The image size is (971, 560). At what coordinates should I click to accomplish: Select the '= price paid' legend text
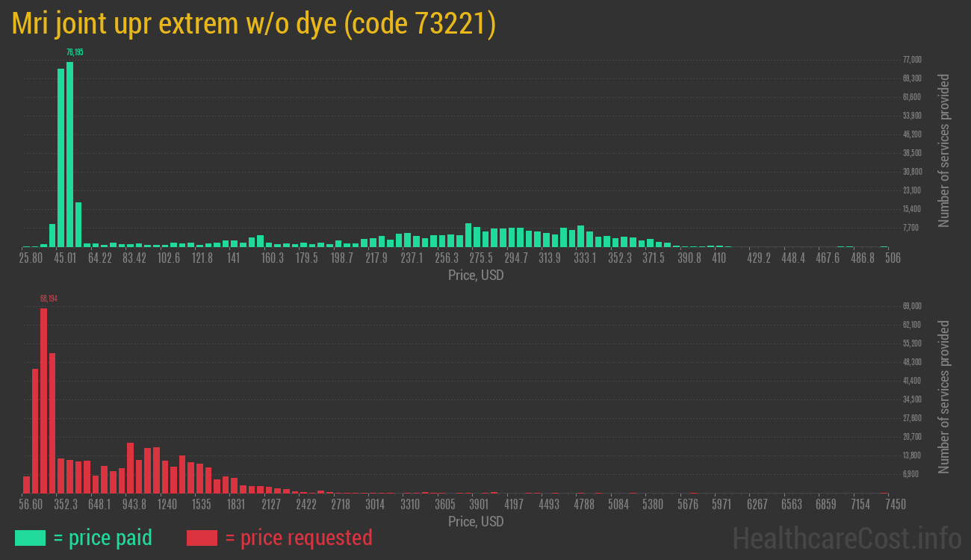[103, 538]
